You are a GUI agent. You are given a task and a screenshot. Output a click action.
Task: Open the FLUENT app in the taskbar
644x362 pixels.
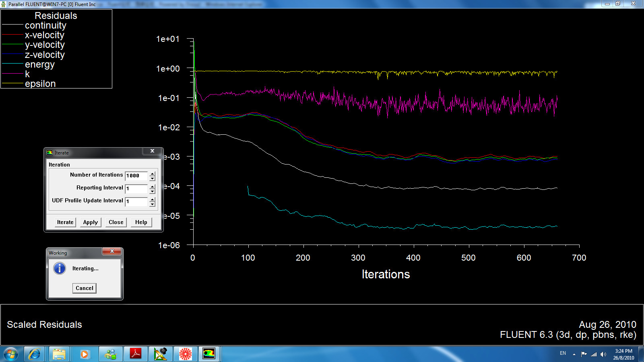point(209,354)
